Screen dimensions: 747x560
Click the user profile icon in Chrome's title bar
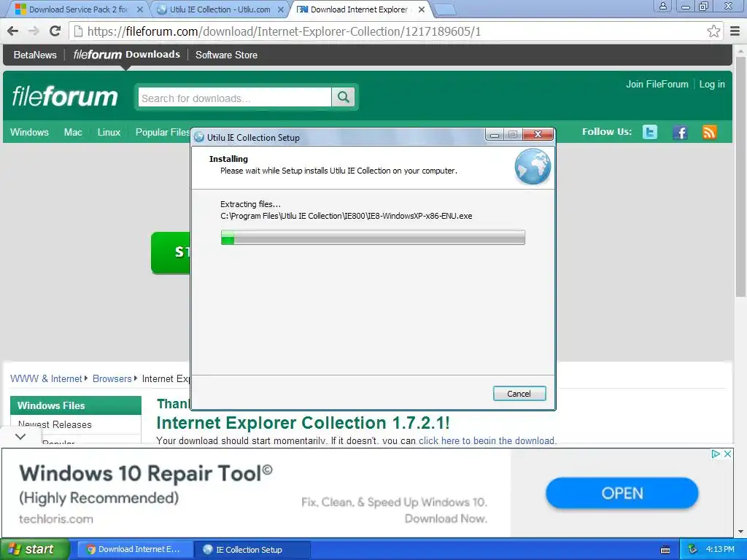[x=662, y=6]
